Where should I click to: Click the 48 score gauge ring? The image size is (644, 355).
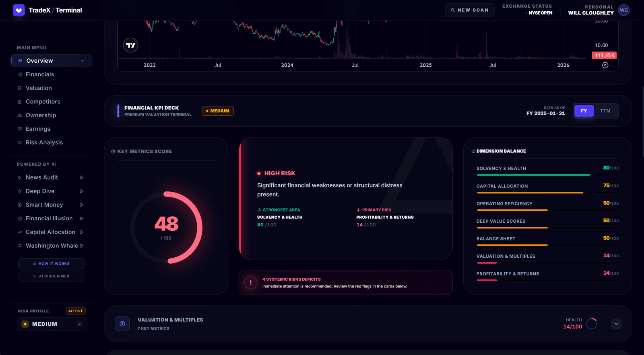click(x=166, y=228)
